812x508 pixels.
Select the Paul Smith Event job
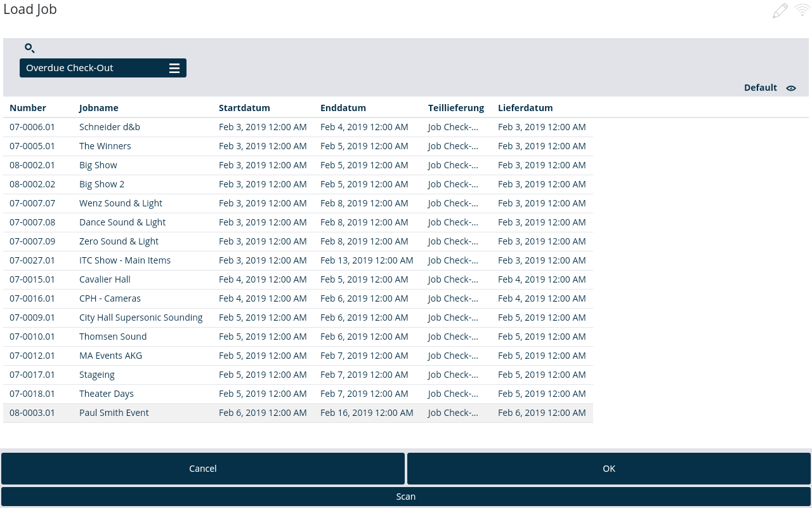point(298,413)
